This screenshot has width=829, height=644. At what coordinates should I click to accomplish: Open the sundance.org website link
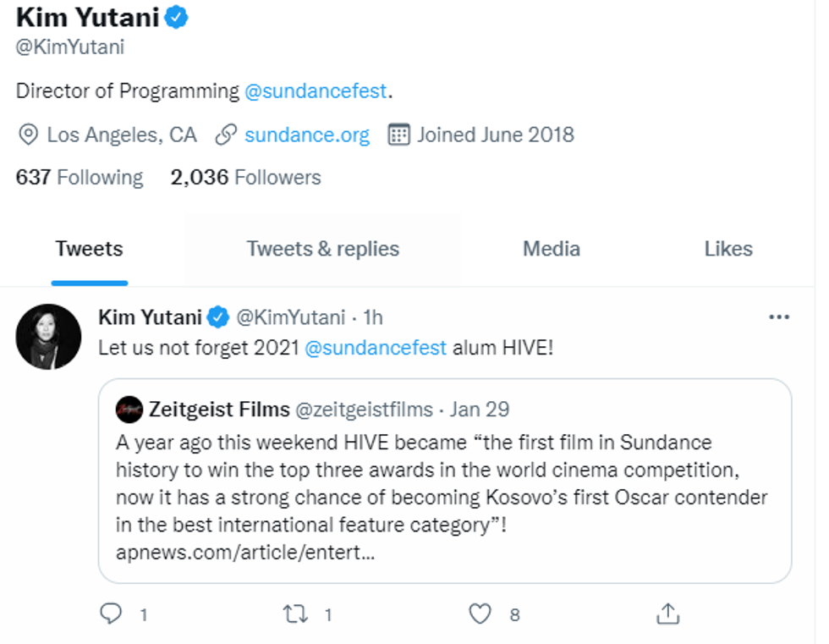[307, 135]
